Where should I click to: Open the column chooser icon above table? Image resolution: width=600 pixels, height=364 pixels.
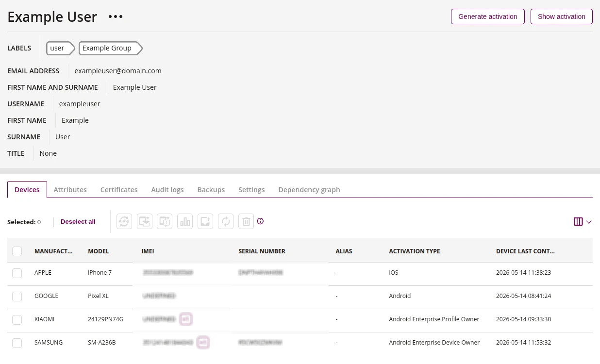point(578,222)
